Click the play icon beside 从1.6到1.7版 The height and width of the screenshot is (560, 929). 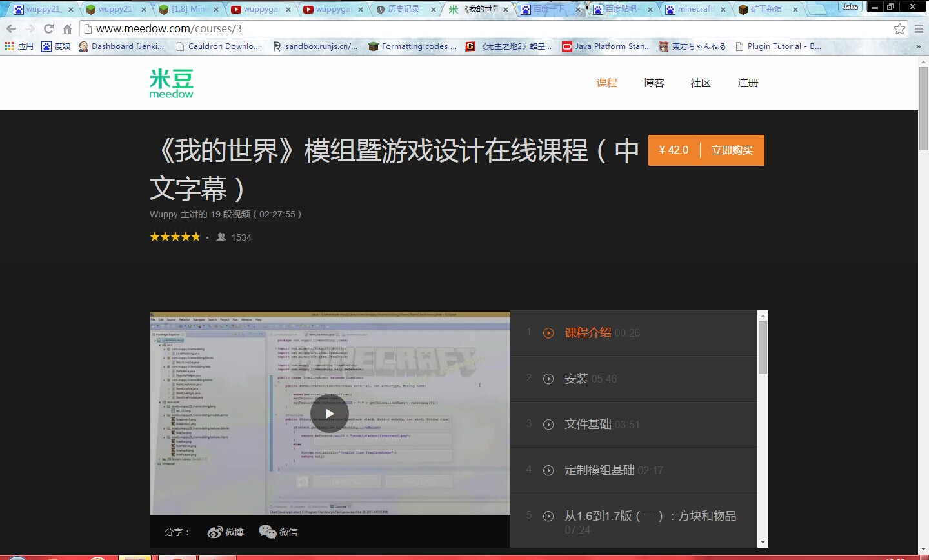pos(548,516)
